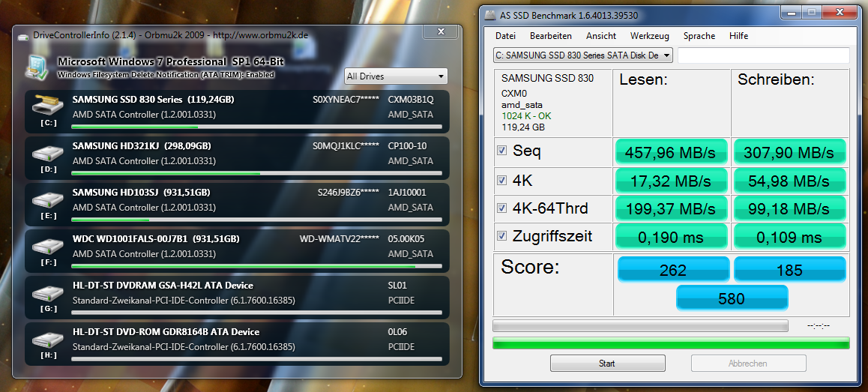
Task: Open the Sprache menu
Action: coord(699,36)
